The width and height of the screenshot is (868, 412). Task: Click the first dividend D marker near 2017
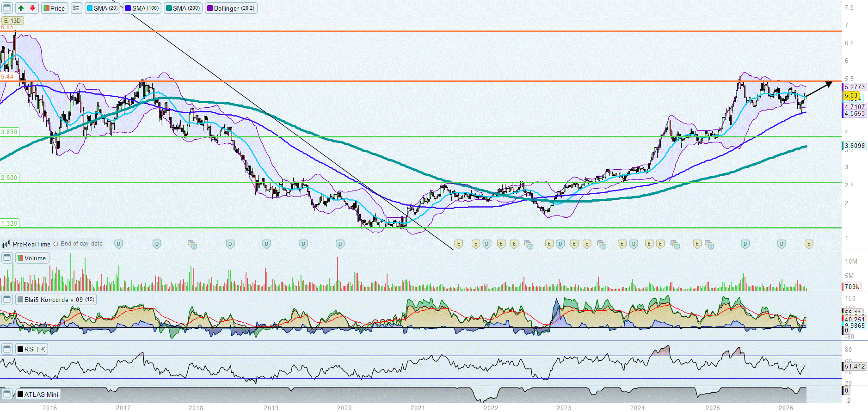tap(118, 244)
